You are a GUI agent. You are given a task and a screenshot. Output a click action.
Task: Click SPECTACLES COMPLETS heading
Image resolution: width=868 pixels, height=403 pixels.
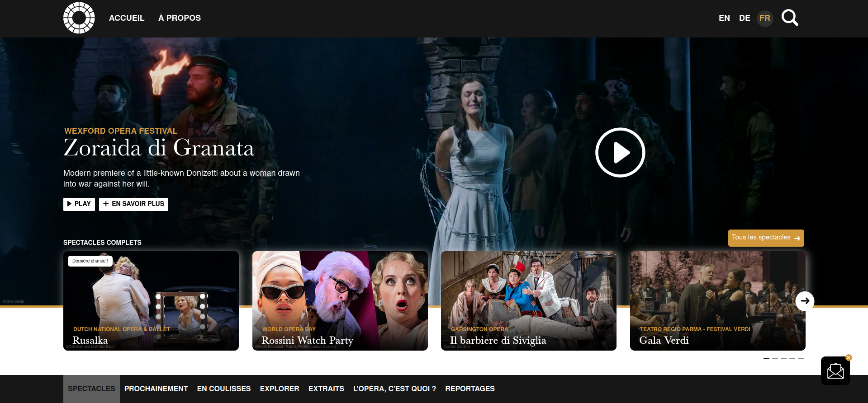[x=102, y=243]
